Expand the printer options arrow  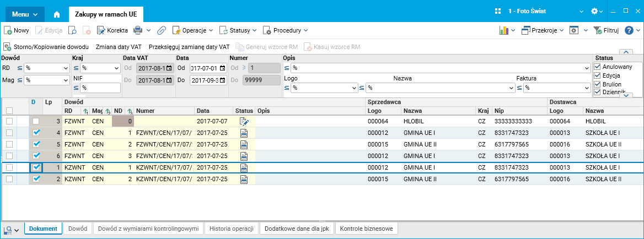pyautogui.click(x=149, y=30)
